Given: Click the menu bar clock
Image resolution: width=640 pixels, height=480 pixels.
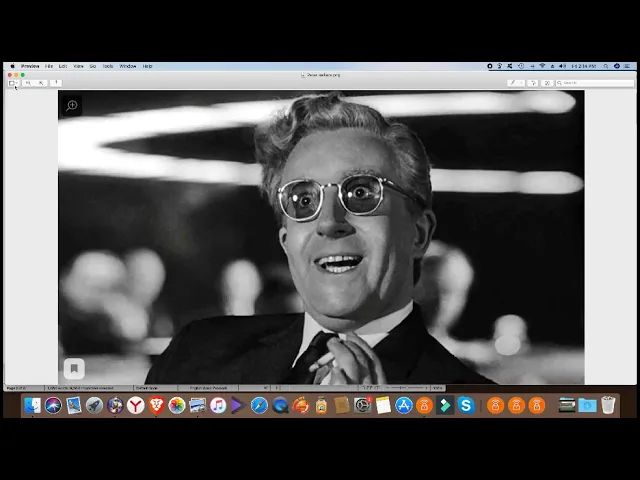Looking at the screenshot, I should [x=584, y=66].
